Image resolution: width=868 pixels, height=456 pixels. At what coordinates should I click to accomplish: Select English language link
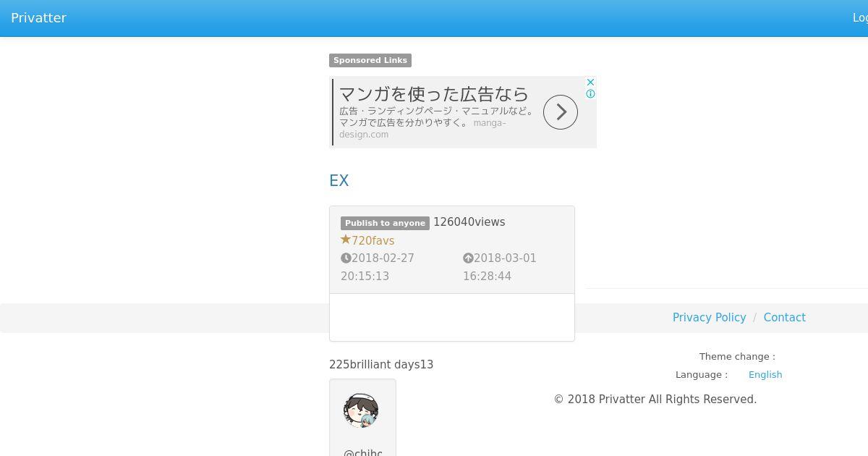pyautogui.click(x=765, y=375)
